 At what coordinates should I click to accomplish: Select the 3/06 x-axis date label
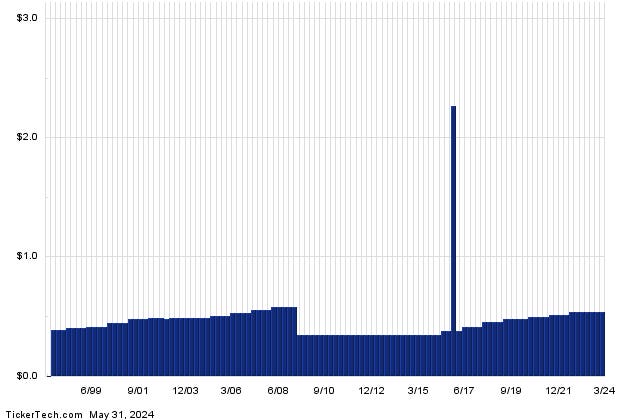[x=231, y=391]
